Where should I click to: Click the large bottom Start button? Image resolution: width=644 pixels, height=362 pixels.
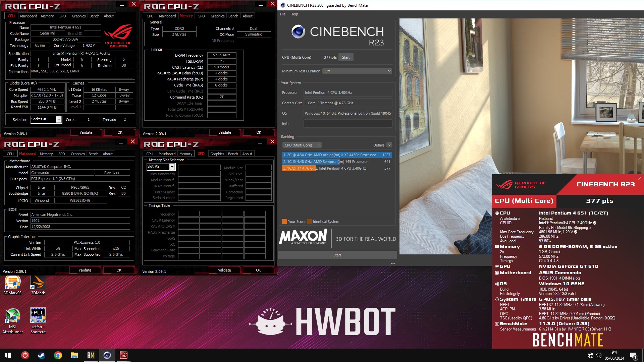click(337, 255)
